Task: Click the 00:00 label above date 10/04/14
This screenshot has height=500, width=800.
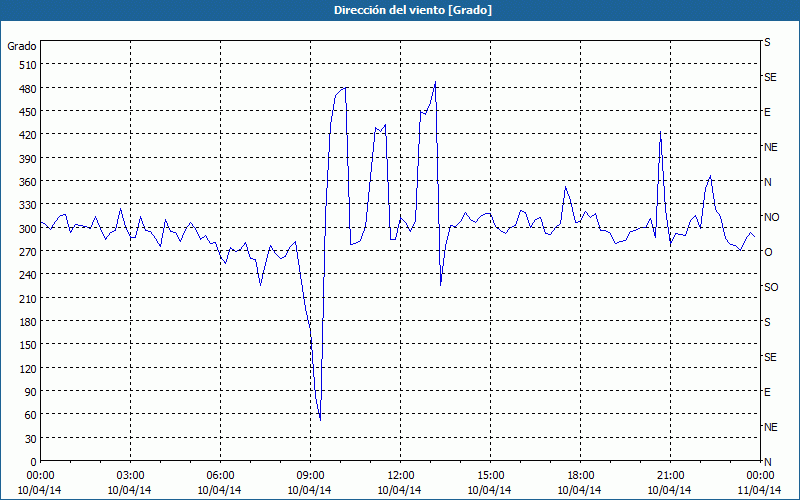Action: click(x=40, y=476)
